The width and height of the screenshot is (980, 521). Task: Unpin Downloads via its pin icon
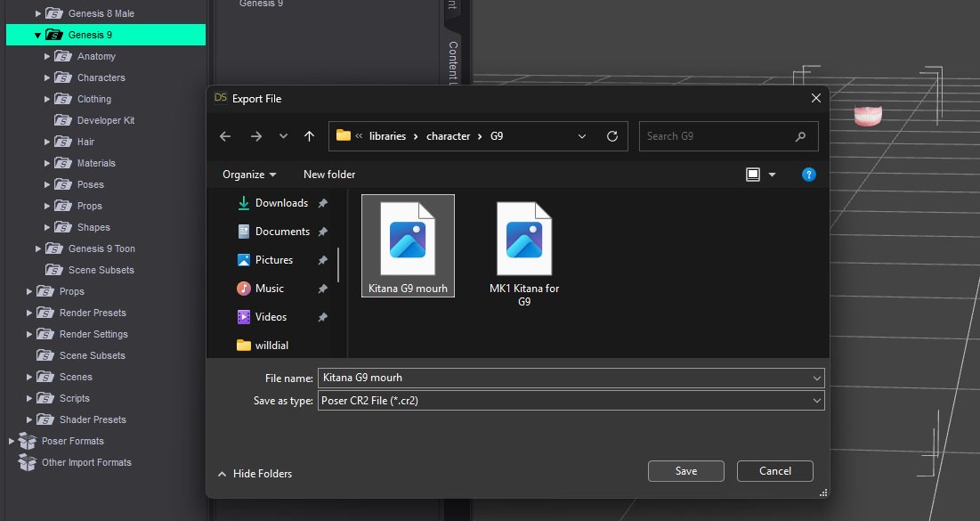(322, 203)
